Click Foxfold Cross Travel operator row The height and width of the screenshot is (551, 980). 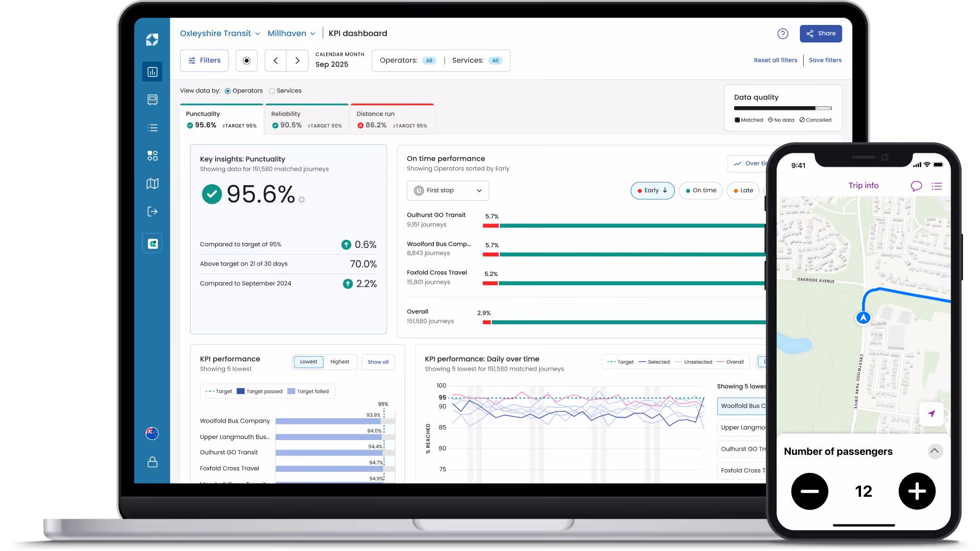(586, 278)
